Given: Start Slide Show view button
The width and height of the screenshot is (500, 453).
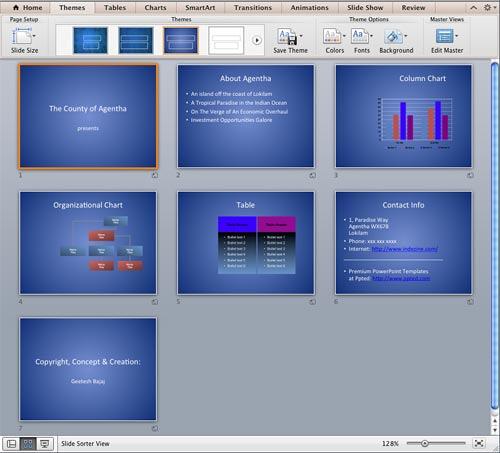Looking at the screenshot, I should pyautogui.click(x=44, y=444).
